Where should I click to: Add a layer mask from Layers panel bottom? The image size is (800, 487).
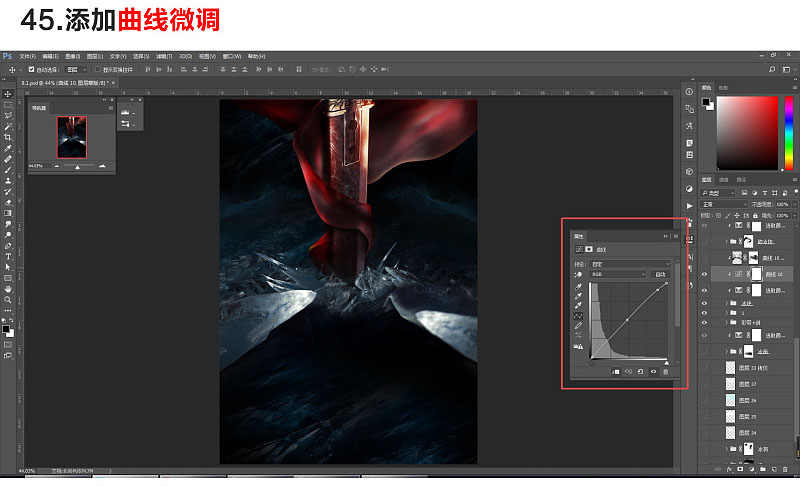pyautogui.click(x=740, y=469)
